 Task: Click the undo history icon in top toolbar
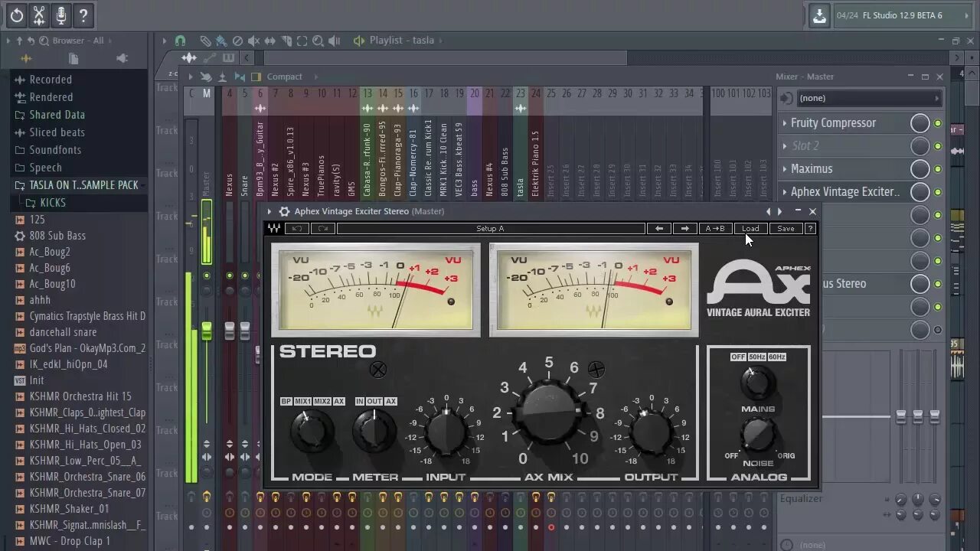click(x=17, y=15)
